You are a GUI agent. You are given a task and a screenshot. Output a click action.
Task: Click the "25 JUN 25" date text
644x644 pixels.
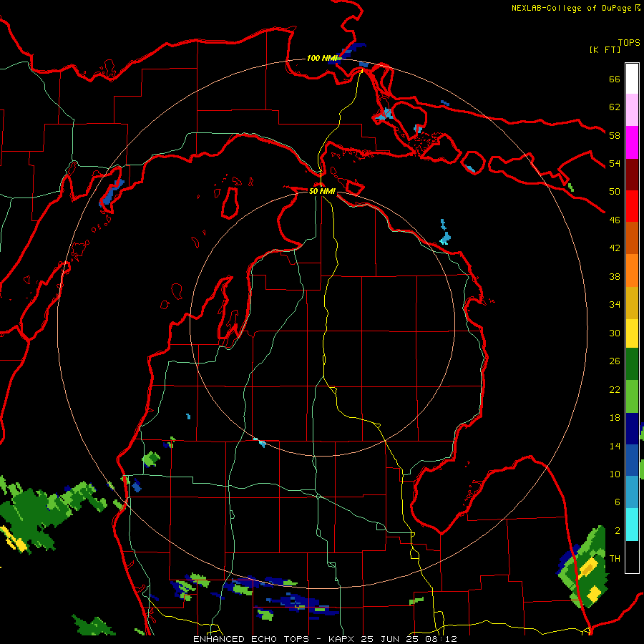click(x=390, y=639)
